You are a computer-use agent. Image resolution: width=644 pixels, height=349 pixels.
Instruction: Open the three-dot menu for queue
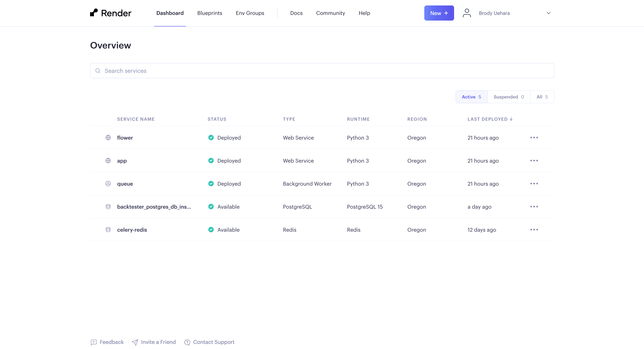pos(534,184)
